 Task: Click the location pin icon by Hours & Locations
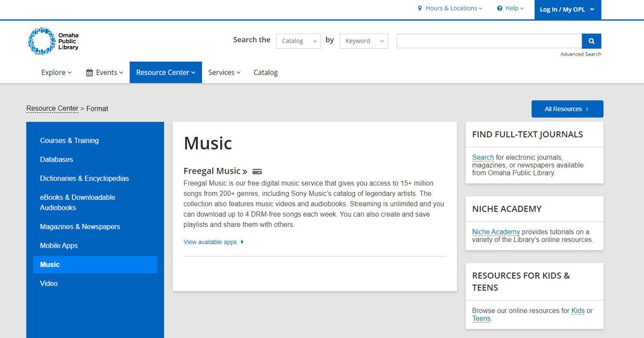(420, 9)
